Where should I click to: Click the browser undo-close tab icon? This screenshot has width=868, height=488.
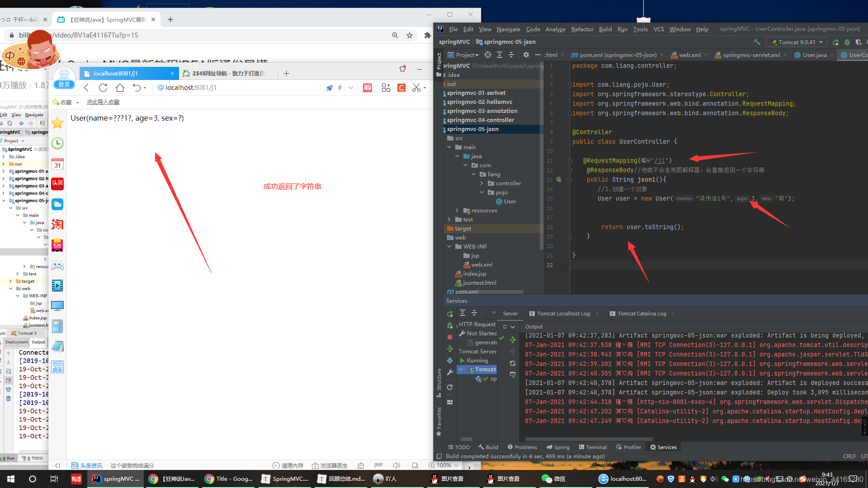point(137,88)
